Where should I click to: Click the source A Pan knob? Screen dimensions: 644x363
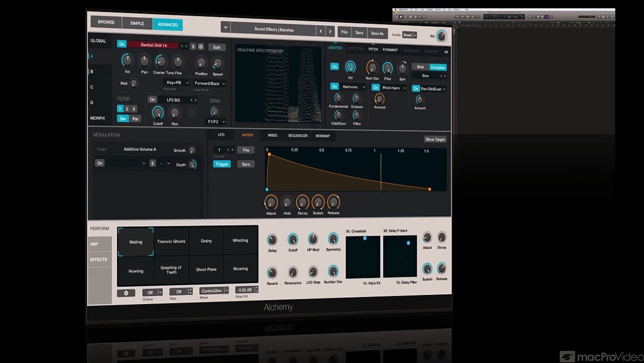[x=145, y=62]
